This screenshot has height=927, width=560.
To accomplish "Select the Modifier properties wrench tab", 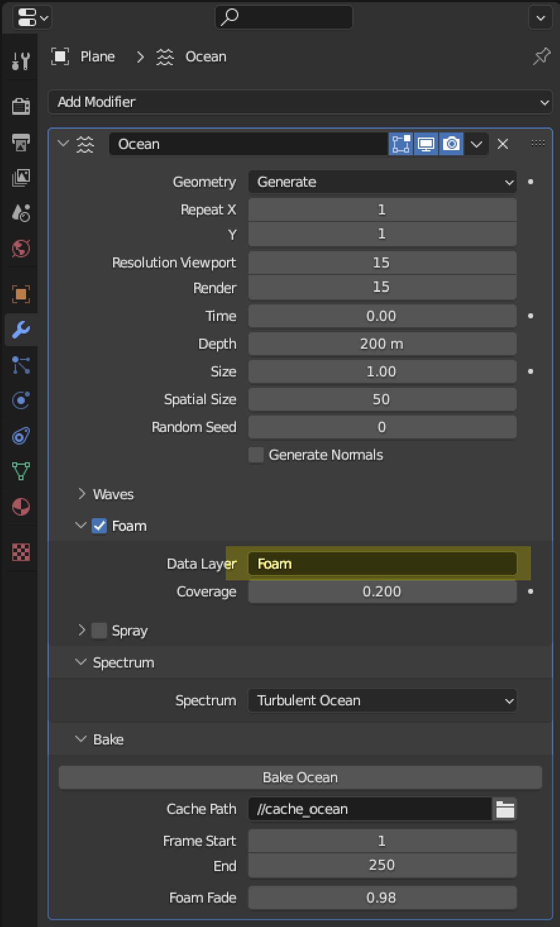I will click(x=21, y=330).
